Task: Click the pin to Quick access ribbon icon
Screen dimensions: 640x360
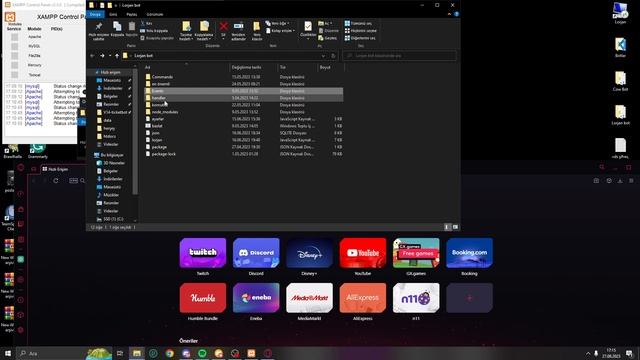Action: [99, 27]
